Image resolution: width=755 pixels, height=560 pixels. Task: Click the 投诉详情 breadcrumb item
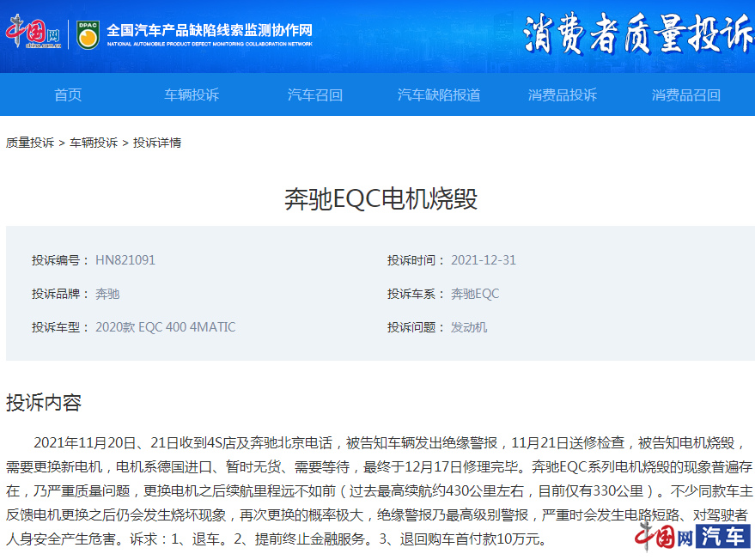157,143
